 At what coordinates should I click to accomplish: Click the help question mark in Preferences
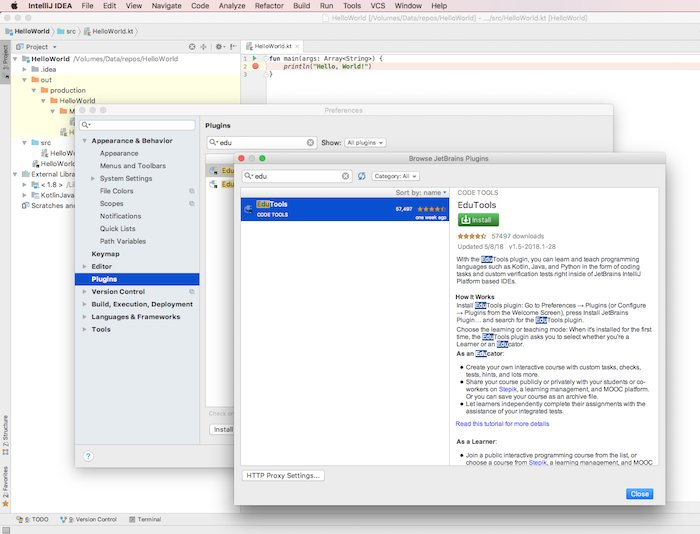pos(88,456)
